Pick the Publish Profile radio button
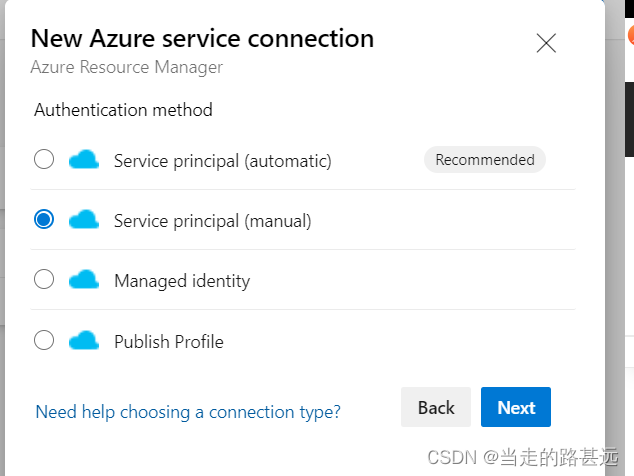Image resolution: width=634 pixels, height=476 pixels. click(x=44, y=341)
